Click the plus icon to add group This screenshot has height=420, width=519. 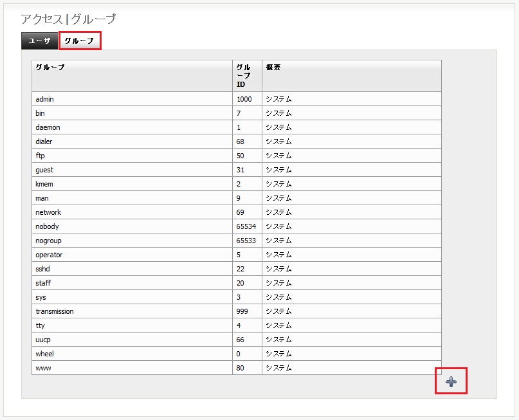pos(451,381)
